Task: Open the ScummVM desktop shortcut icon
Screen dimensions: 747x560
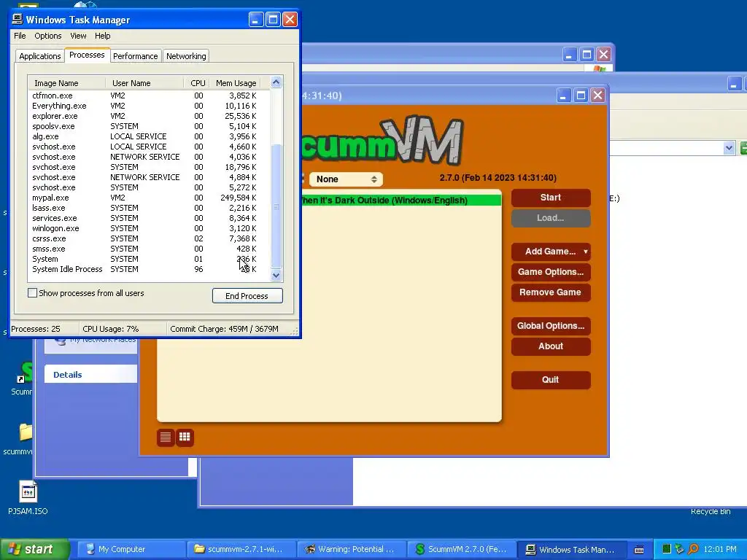Action: click(25, 373)
